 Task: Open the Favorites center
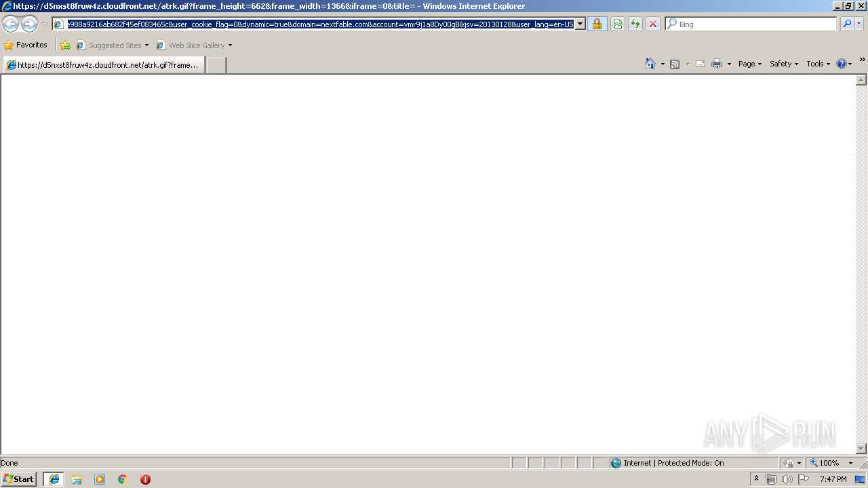(x=26, y=45)
